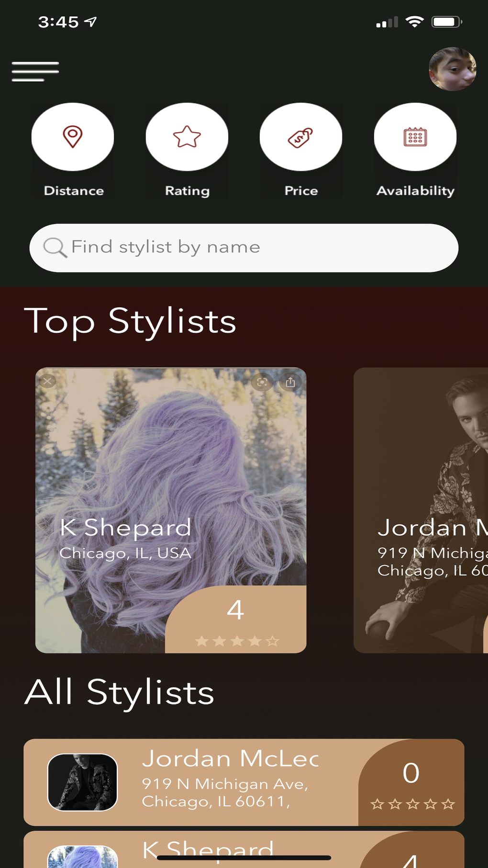This screenshot has width=488, height=868.
Task: Tap the scan icon on K Shepard card
Action: point(262,382)
